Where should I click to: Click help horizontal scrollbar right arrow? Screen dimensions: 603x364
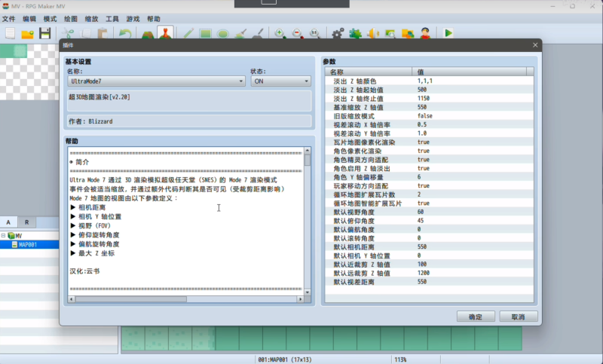coord(300,299)
